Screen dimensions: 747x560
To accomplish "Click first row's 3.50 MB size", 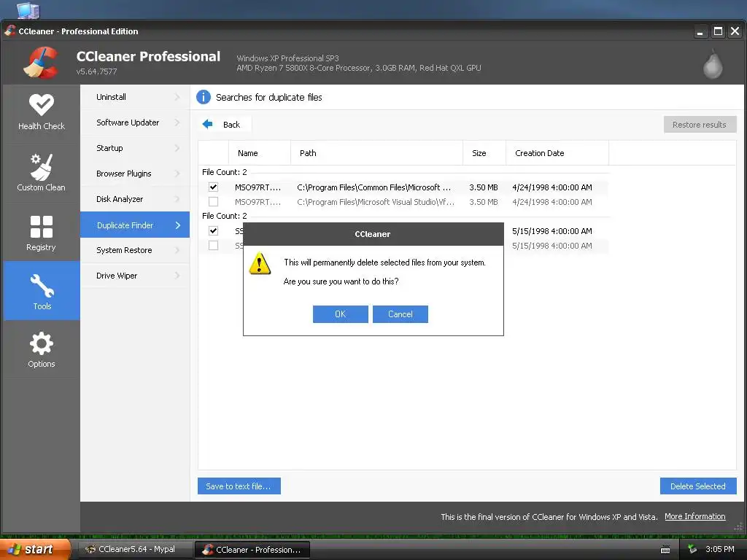I will [x=484, y=187].
